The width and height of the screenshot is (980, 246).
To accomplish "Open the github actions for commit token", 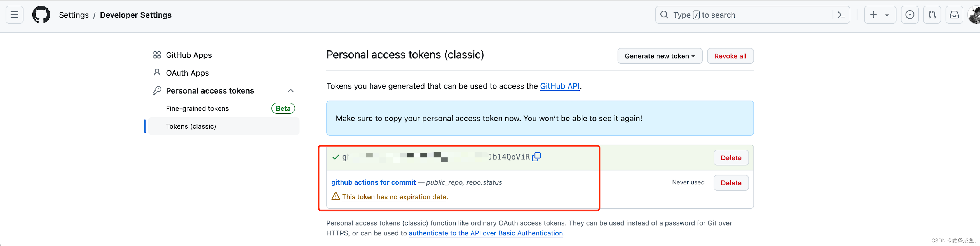I will point(373,182).
